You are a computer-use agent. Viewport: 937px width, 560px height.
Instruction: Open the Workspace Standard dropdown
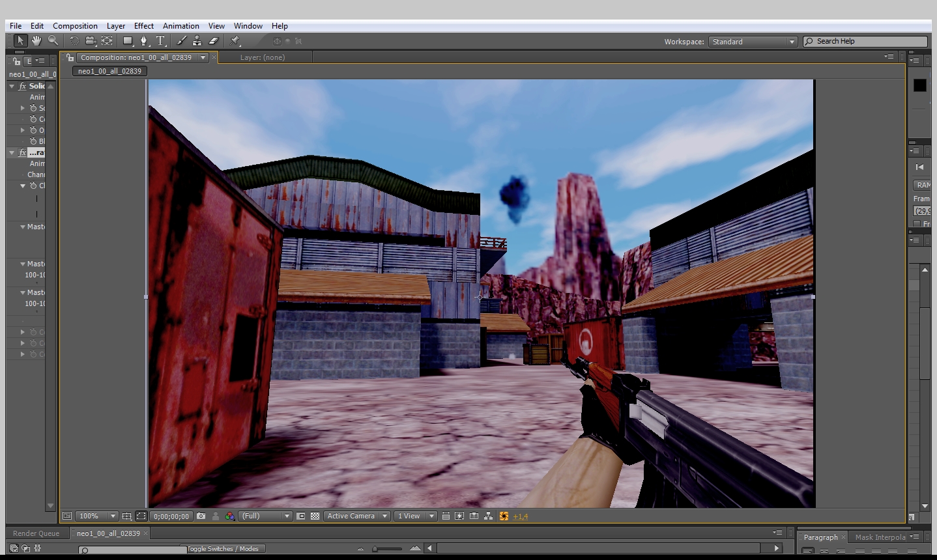pyautogui.click(x=753, y=41)
